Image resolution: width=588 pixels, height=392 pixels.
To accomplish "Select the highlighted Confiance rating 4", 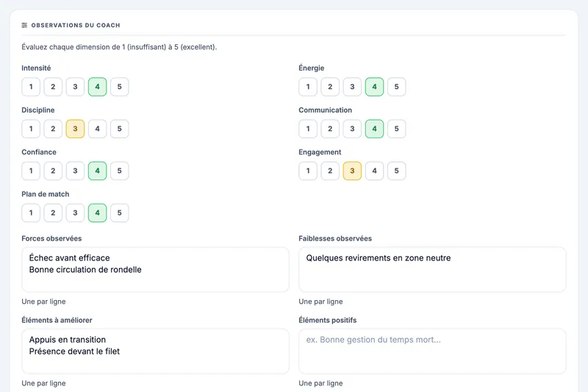I will pyautogui.click(x=97, y=171).
